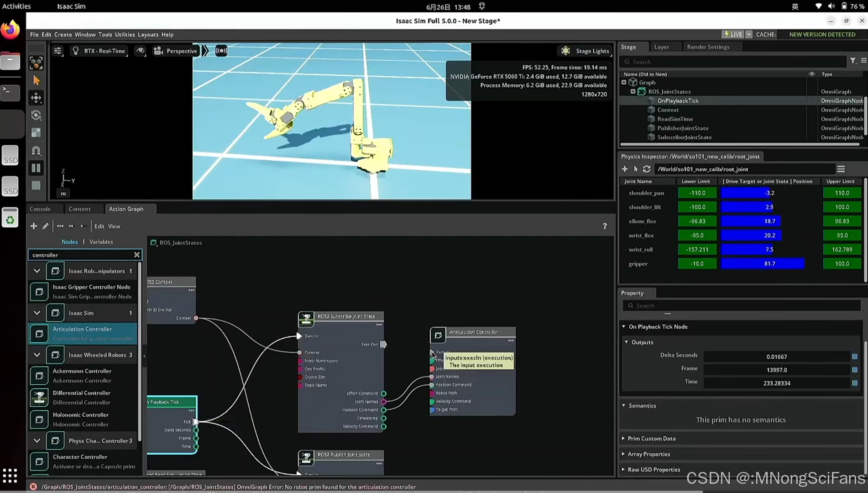The width and height of the screenshot is (868, 493).
Task: Click pointer pick icon in Physics Inspector
Action: pyautogui.click(x=636, y=169)
